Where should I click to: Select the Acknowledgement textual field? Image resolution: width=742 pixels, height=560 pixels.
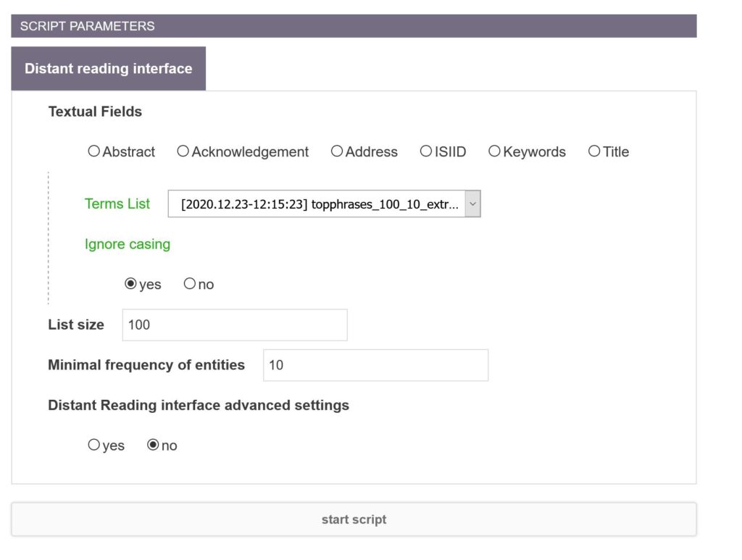click(182, 151)
